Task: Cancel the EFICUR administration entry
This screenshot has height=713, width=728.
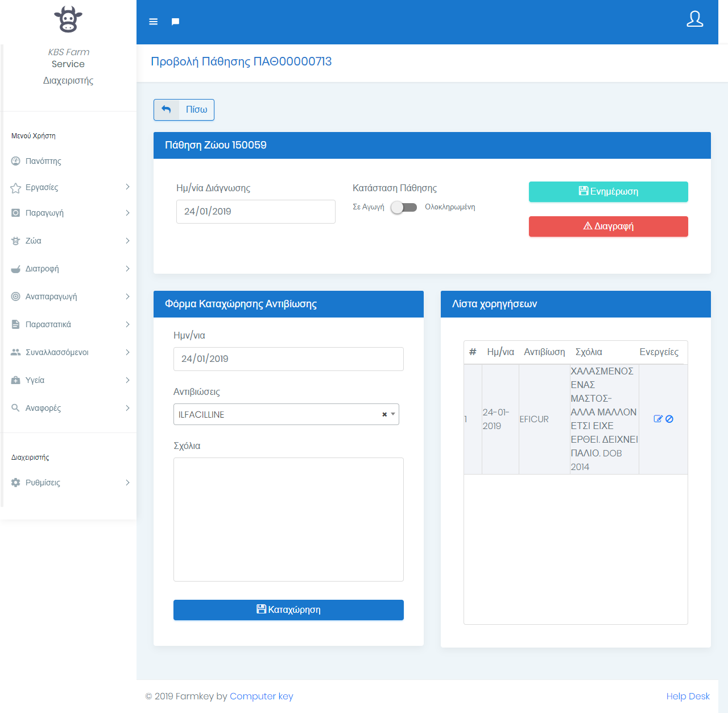Action: 669,419
